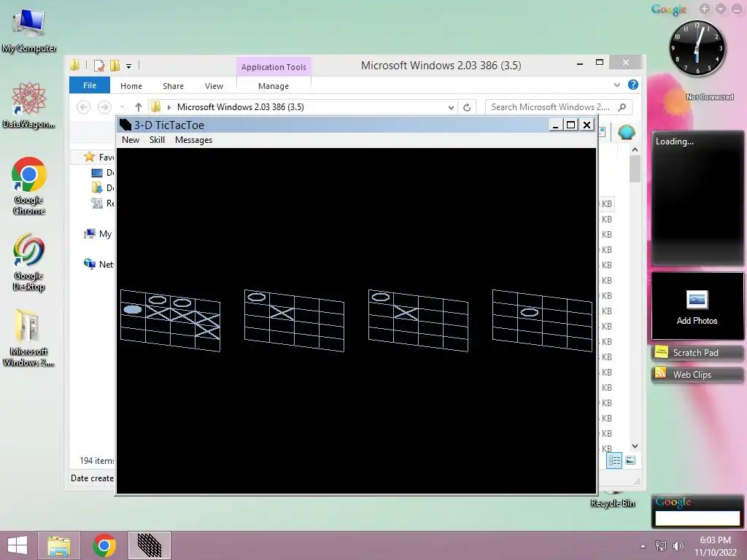
Task: Click the shell icon in Explorer window
Action: (x=626, y=132)
